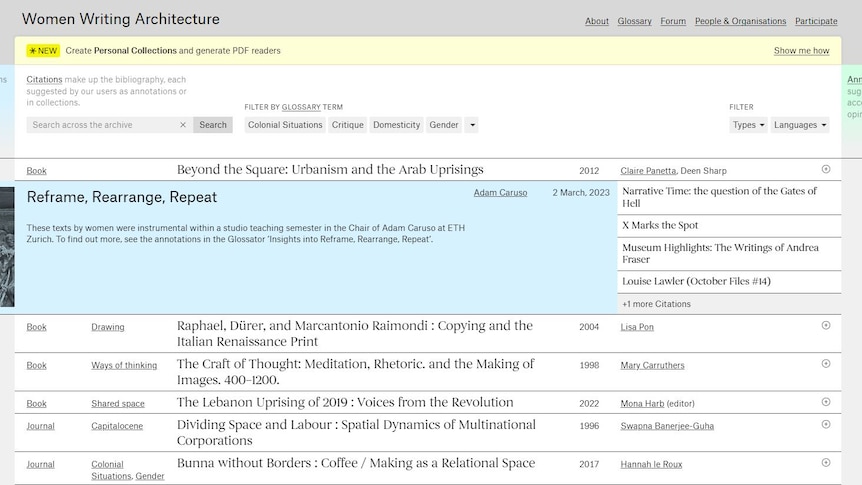The height and width of the screenshot is (485, 862).
Task: Expand more glossary terms arrow after Gender
Action: (471, 125)
